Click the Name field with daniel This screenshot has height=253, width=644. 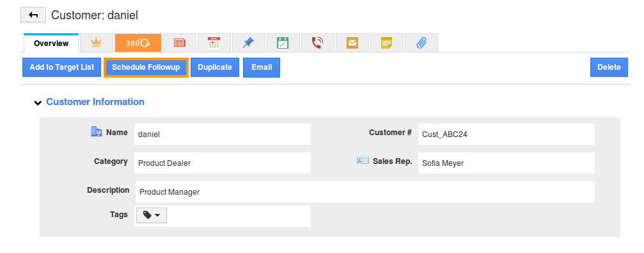pos(222,134)
